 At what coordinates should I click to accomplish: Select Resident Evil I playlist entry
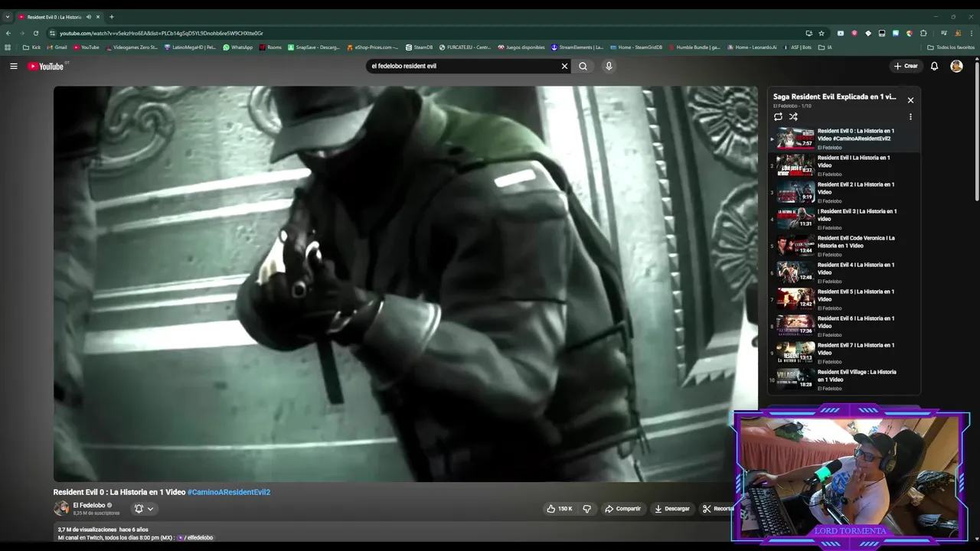tap(844, 165)
